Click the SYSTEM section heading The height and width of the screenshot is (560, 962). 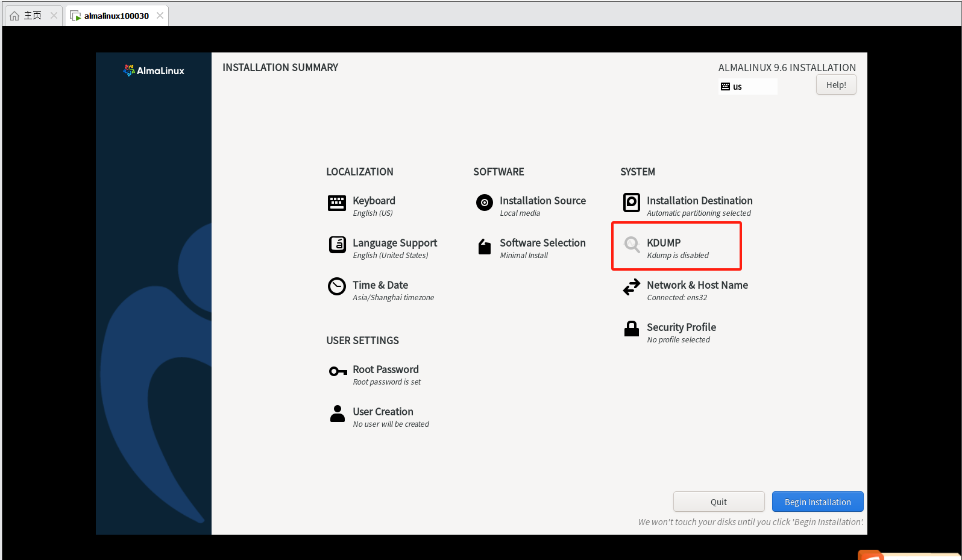point(638,172)
